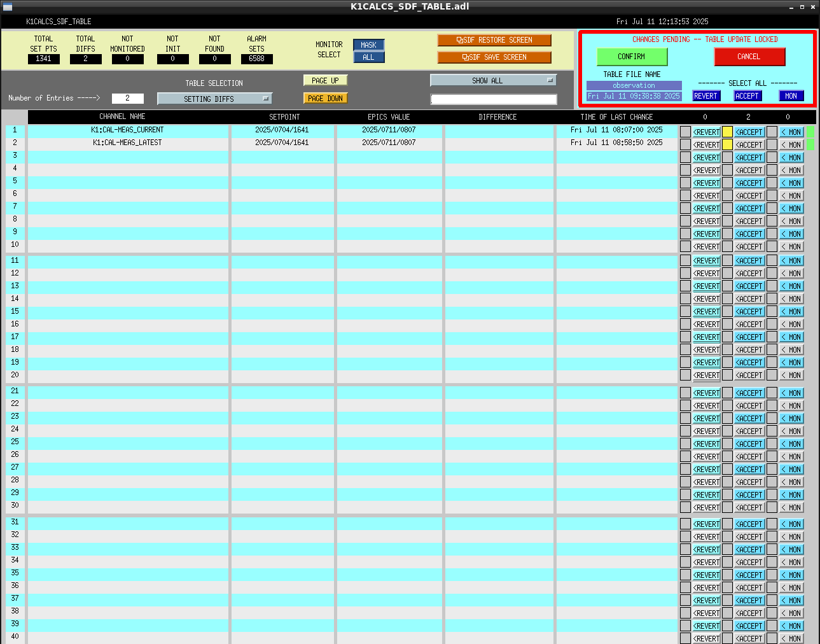Screen dimensions: 820x644
Task: Click <ACCEPT button for K1:CAL-MEAS_LATEST row
Action: click(749, 144)
